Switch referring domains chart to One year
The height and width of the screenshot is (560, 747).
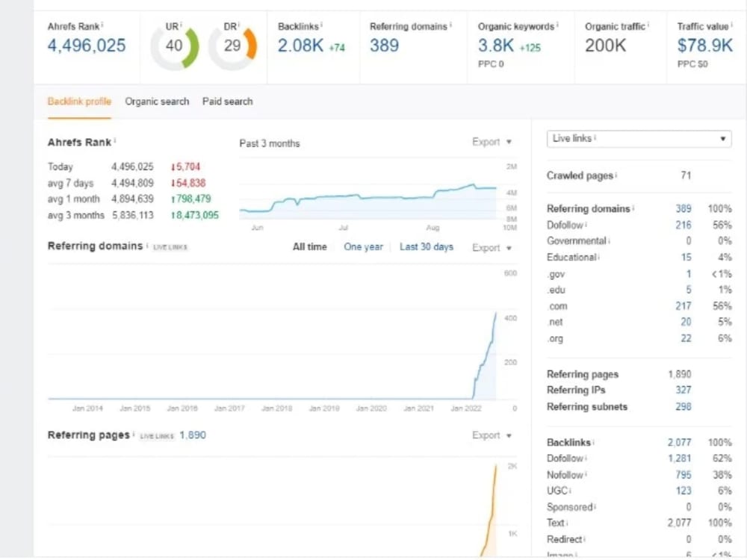[364, 246]
